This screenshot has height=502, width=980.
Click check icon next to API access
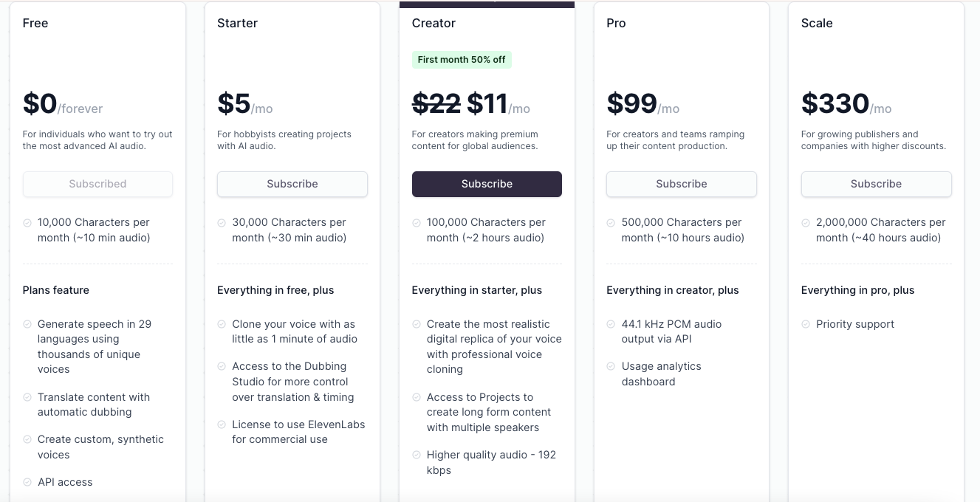click(27, 482)
